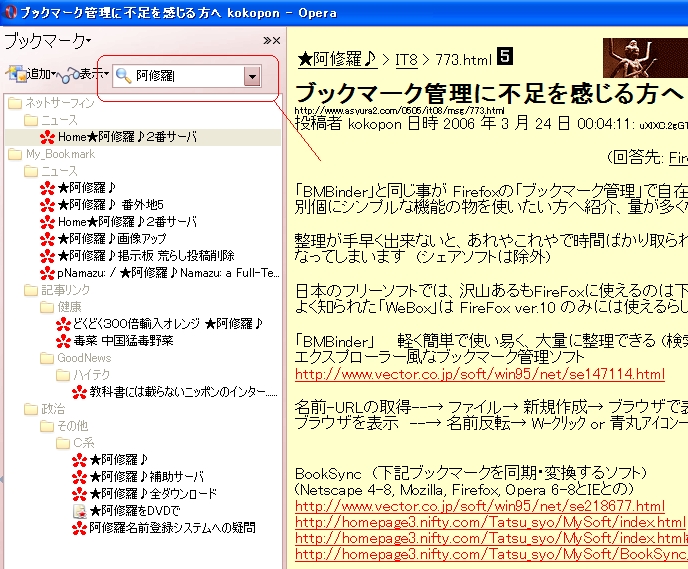Image resolution: width=688 pixels, height=569 pixels.
Task: Collapse ニュース folder under My_Bookmark
Action: [31, 171]
